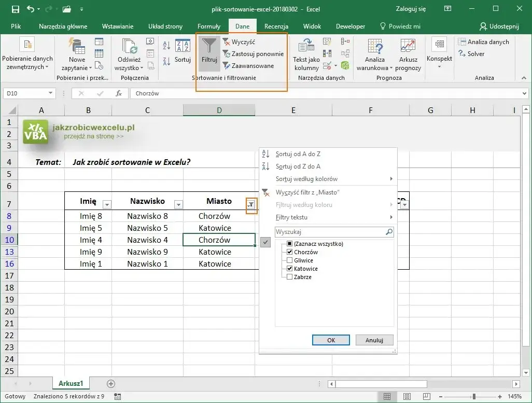This screenshot has height=403, width=532.
Task: Uncheck the Chorzów filter checkbox
Action: click(x=290, y=252)
